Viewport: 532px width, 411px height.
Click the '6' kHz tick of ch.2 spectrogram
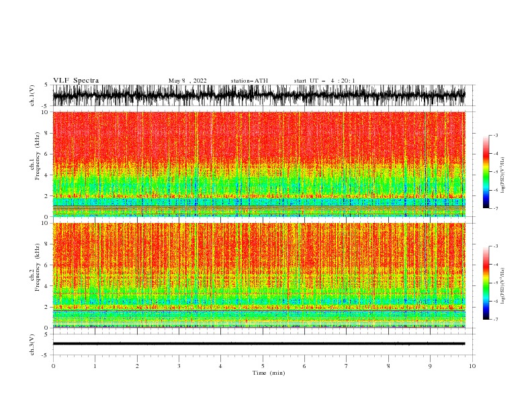coord(46,265)
